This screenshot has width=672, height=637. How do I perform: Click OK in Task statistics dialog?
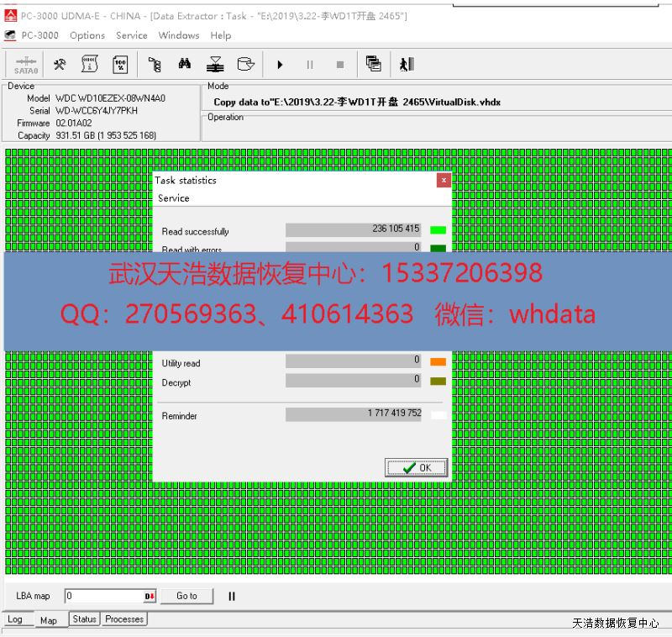pyautogui.click(x=417, y=468)
